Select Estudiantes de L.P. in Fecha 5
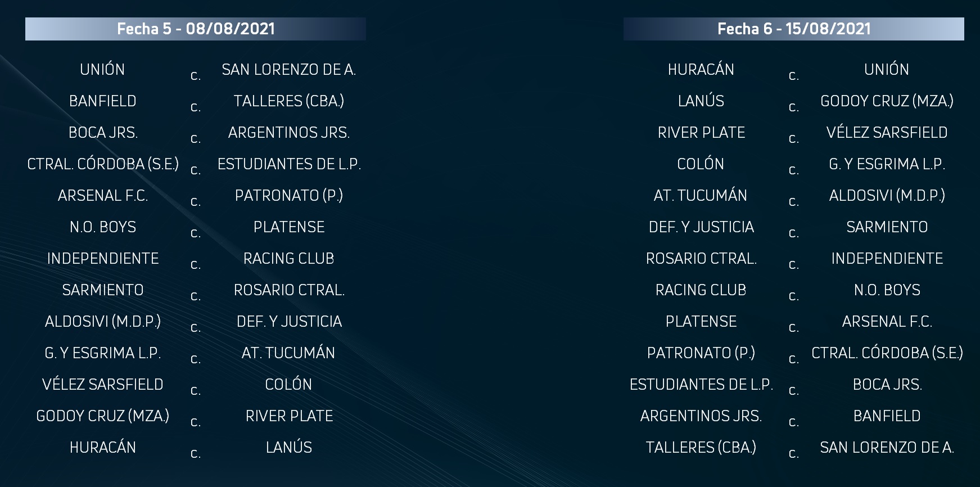 (x=289, y=164)
